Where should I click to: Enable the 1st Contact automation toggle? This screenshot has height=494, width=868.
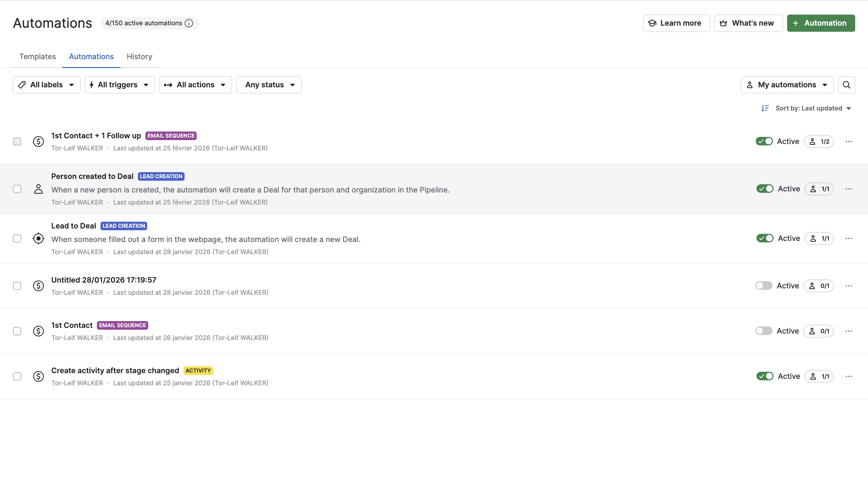pyautogui.click(x=764, y=331)
